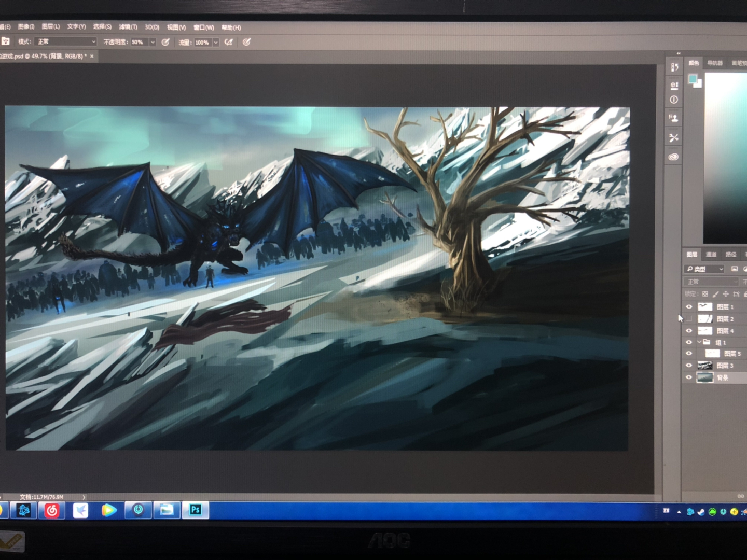Screen dimensions: 747x560
Task: Enable airbrush mode icon
Action: click(228, 42)
